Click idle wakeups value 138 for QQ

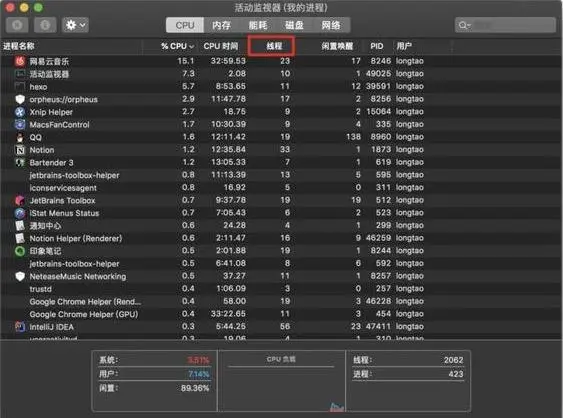(x=354, y=137)
